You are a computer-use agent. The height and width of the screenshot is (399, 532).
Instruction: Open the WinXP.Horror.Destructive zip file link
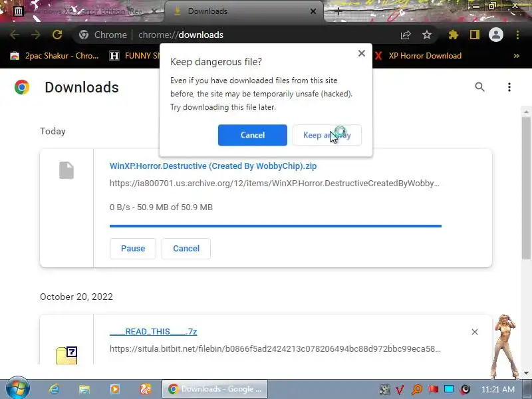(213, 166)
